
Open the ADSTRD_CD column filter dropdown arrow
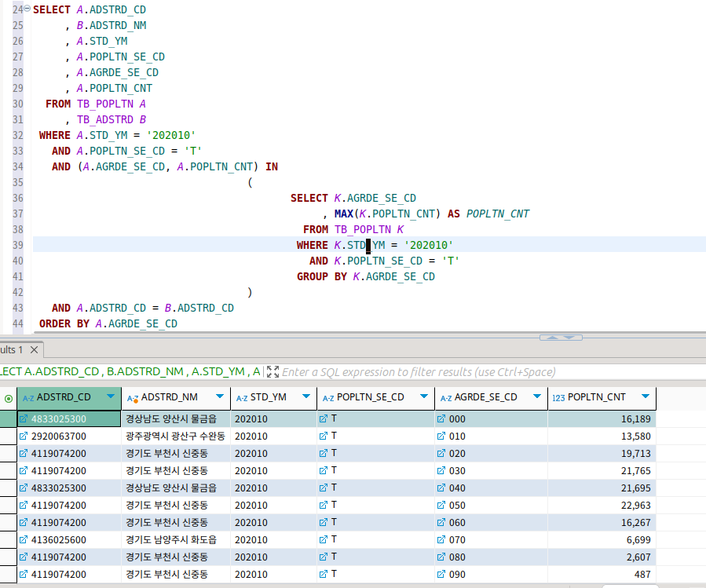110,397
